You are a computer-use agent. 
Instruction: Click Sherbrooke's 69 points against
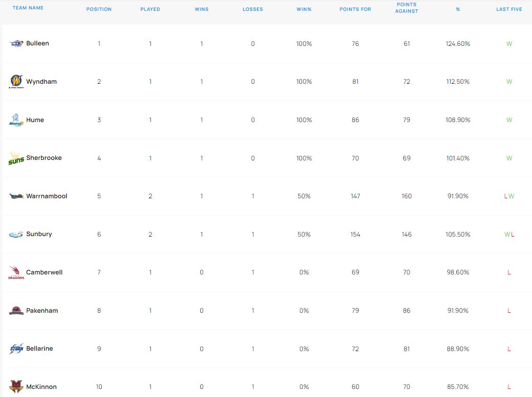pos(407,158)
